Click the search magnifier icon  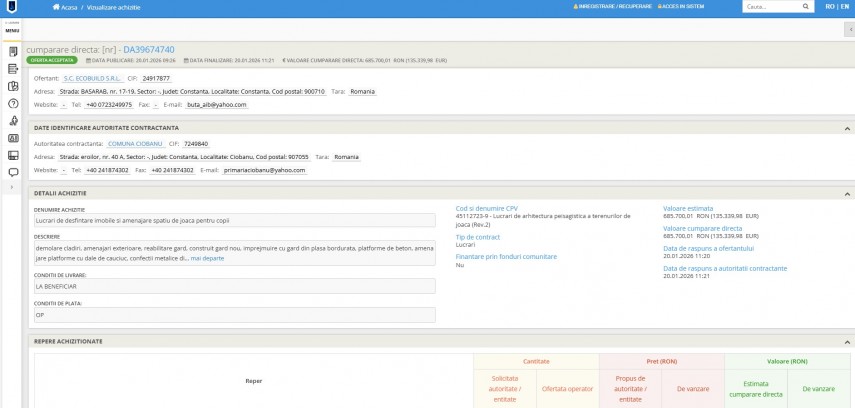(805, 6)
